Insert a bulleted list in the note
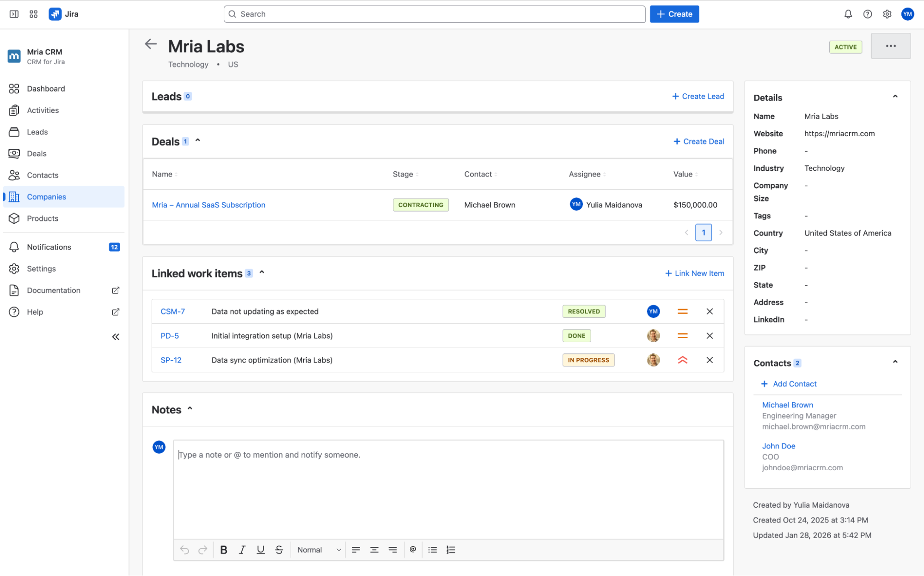This screenshot has width=924, height=576. (432, 550)
